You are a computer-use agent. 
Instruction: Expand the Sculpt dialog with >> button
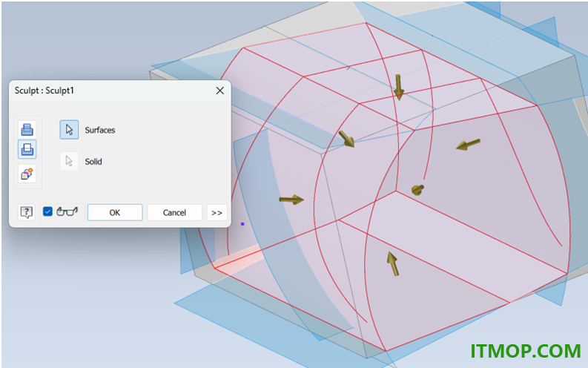[x=217, y=213]
